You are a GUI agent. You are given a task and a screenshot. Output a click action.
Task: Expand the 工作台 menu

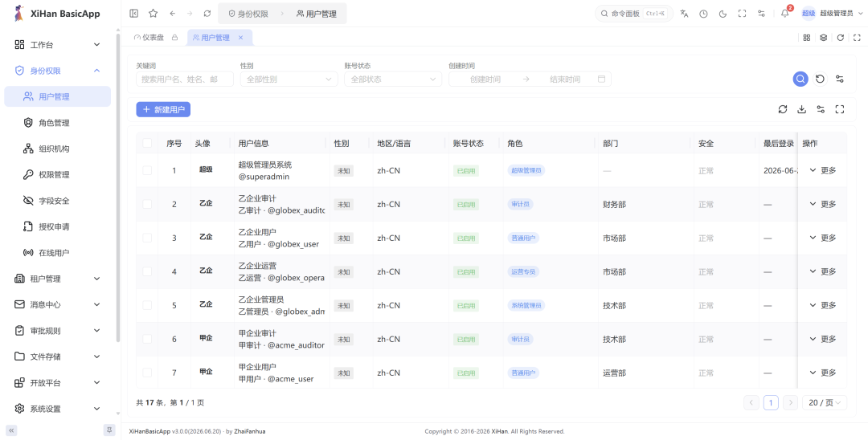[x=58, y=45]
